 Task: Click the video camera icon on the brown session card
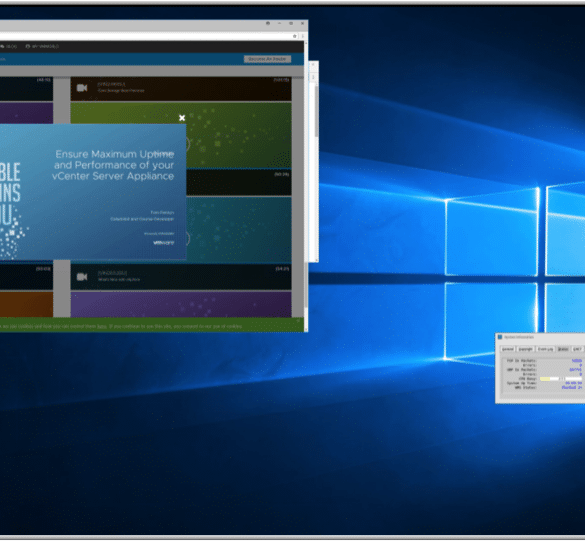coord(82,88)
